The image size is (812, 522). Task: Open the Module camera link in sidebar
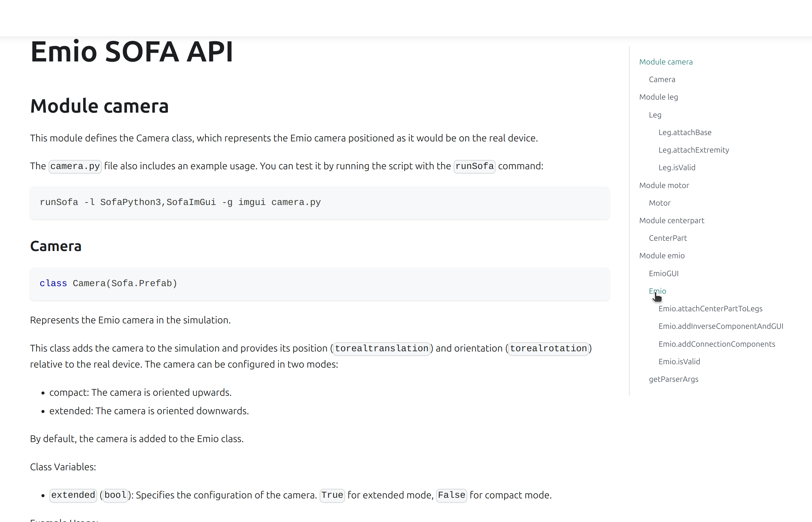666,62
